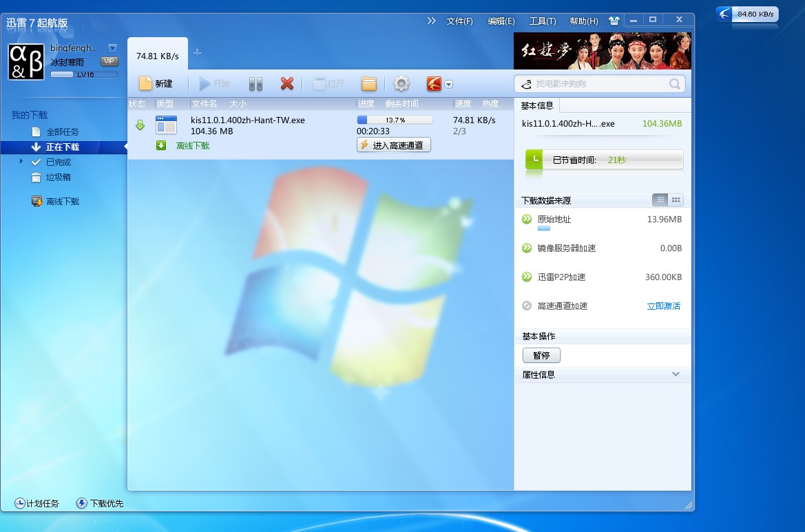Expand the 已完成 tree arrow

[21, 162]
